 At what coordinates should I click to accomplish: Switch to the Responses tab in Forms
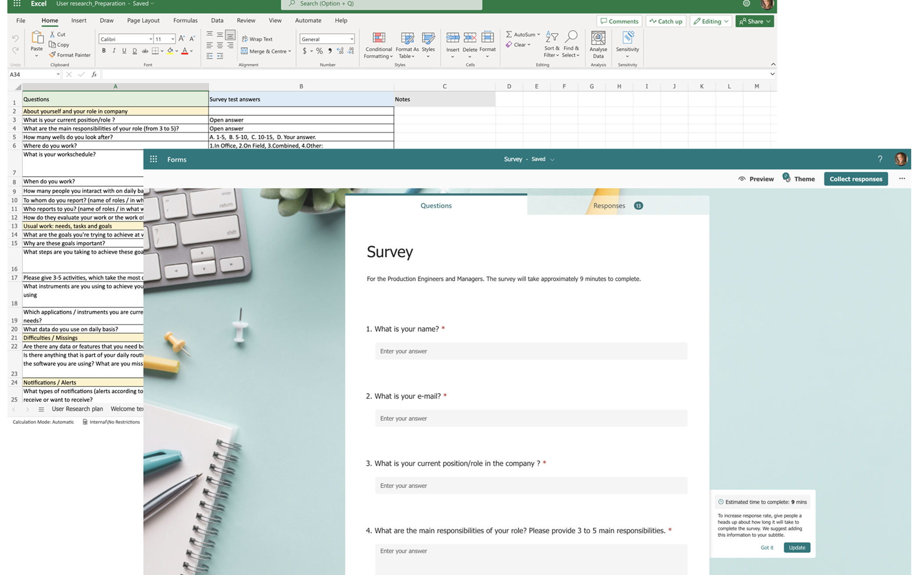(x=617, y=206)
